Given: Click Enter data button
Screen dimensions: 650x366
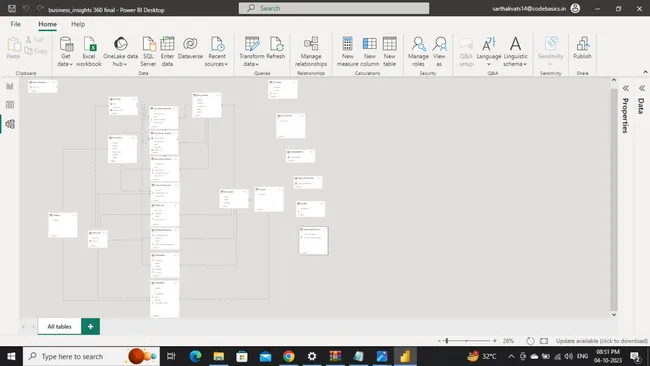Looking at the screenshot, I should (x=167, y=51).
